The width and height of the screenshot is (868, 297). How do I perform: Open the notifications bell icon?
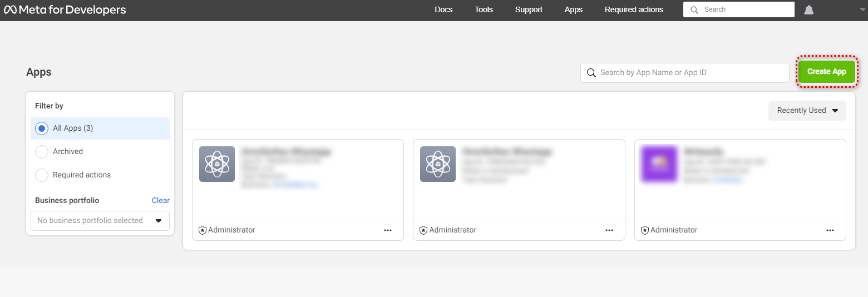[x=809, y=10]
